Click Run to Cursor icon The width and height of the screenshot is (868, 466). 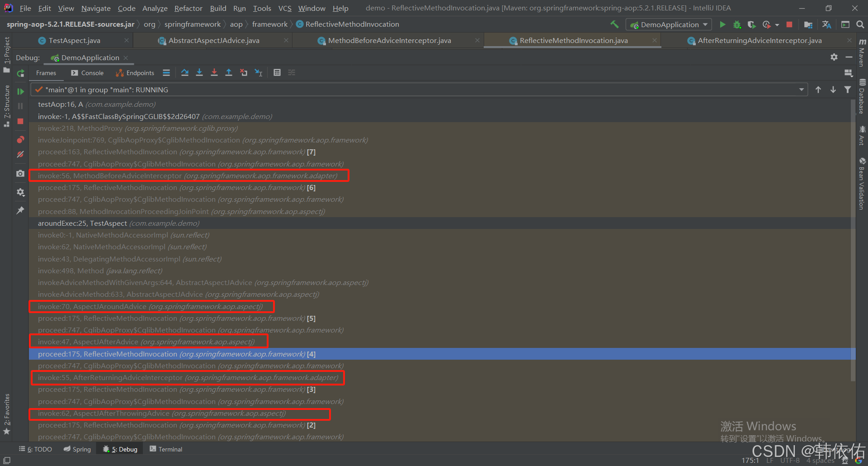pyautogui.click(x=259, y=73)
